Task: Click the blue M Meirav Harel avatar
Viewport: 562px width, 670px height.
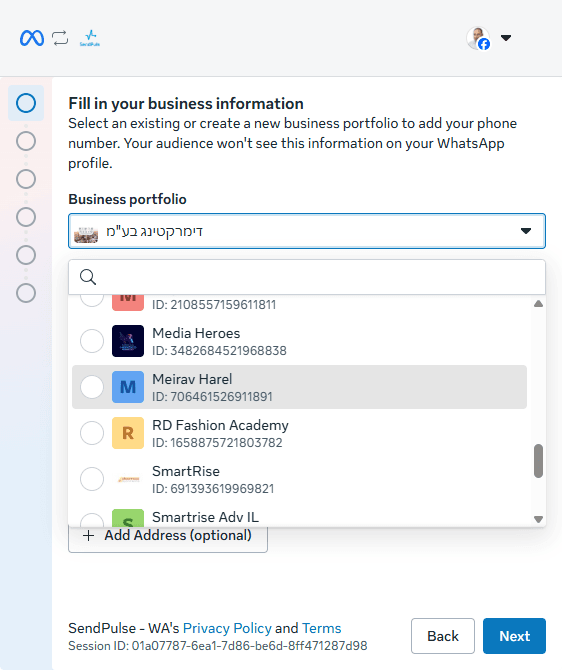Action: pyautogui.click(x=128, y=387)
